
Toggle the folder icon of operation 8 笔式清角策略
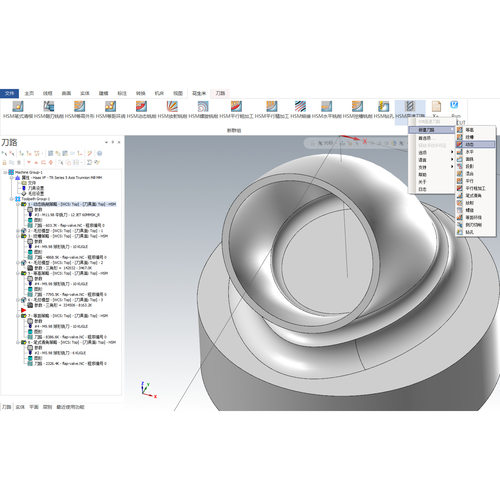[24, 342]
